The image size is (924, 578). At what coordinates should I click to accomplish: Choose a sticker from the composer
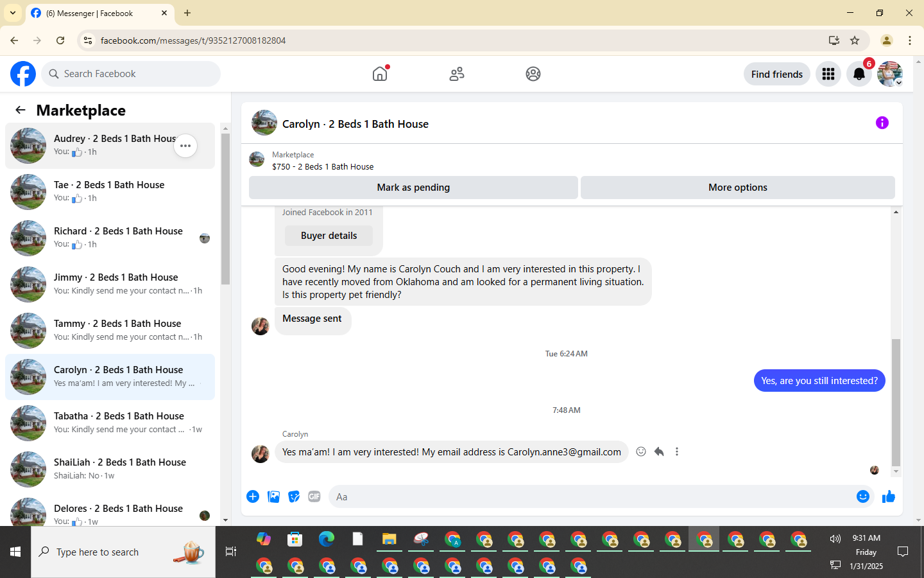pyautogui.click(x=294, y=496)
